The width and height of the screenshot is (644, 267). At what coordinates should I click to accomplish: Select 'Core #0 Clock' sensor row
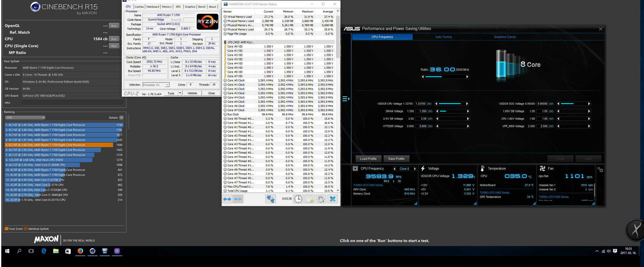tap(279, 80)
